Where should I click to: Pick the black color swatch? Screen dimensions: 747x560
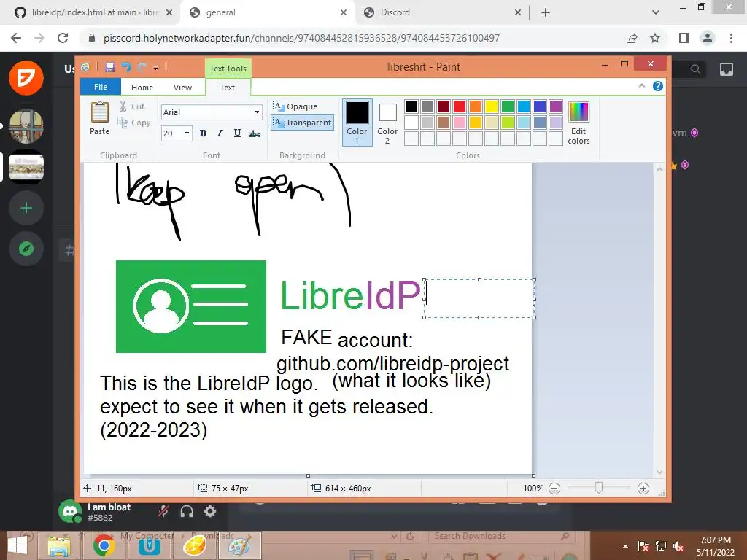pos(411,106)
